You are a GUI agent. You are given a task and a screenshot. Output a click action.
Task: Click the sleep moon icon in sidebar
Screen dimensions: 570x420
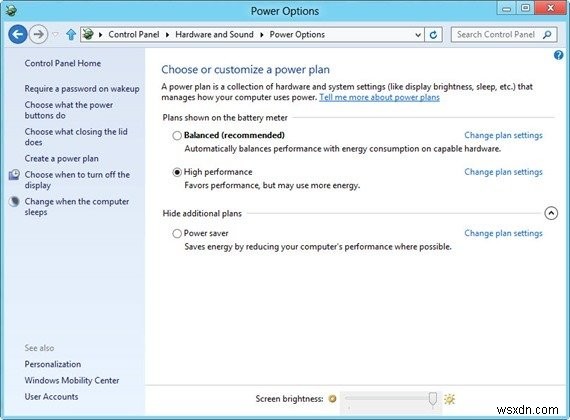14,201
